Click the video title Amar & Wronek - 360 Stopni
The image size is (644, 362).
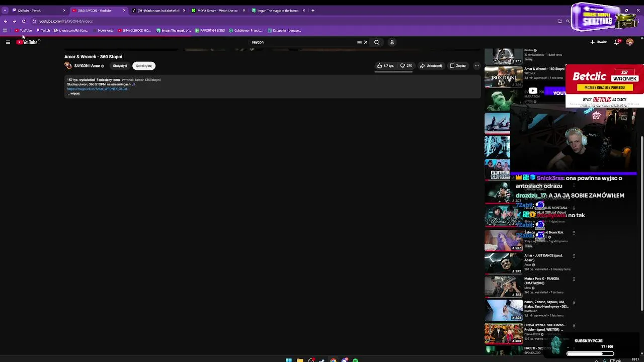click(93, 57)
